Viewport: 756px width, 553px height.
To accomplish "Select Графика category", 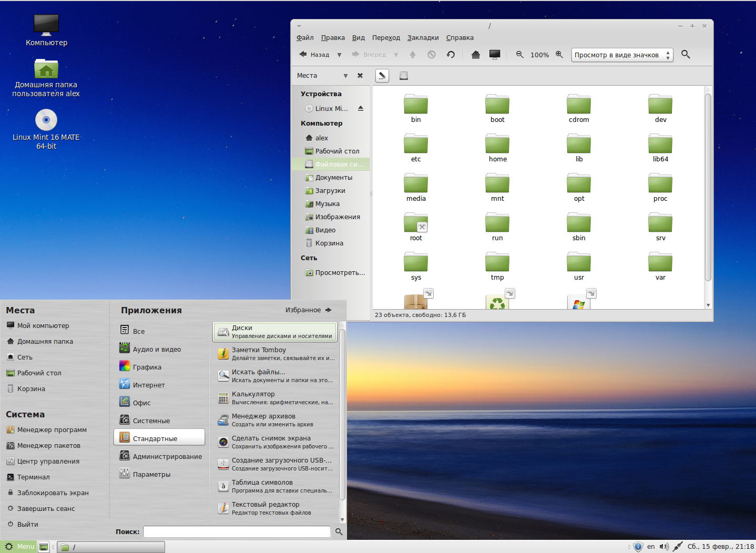I will [x=159, y=367].
